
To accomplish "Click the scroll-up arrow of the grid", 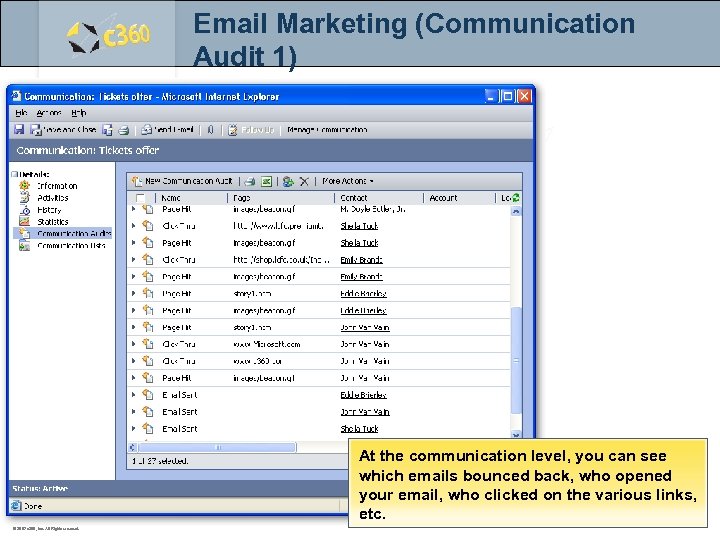I will tap(516, 211).
